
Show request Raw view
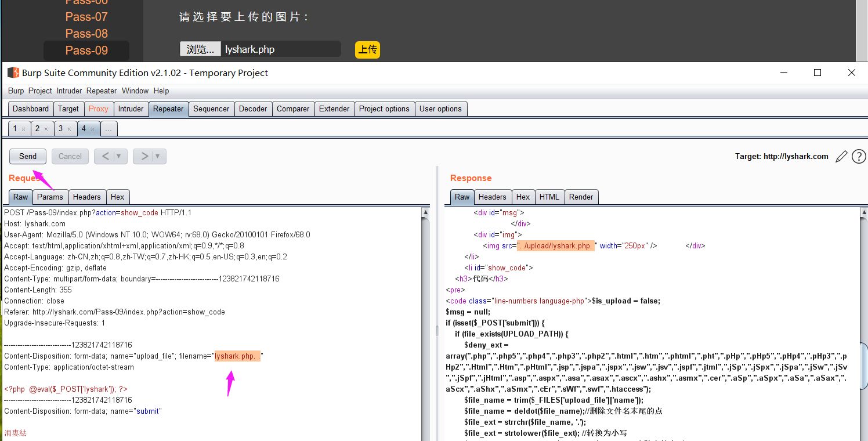coord(21,197)
